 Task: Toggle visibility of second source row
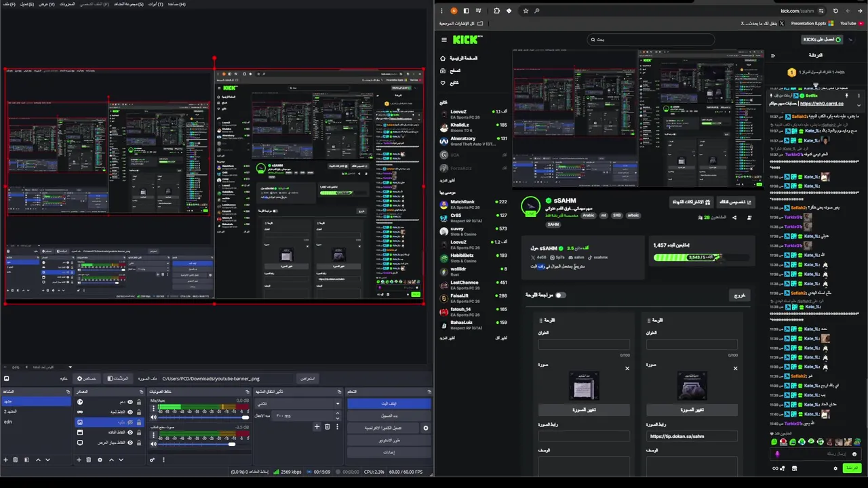[x=130, y=411]
